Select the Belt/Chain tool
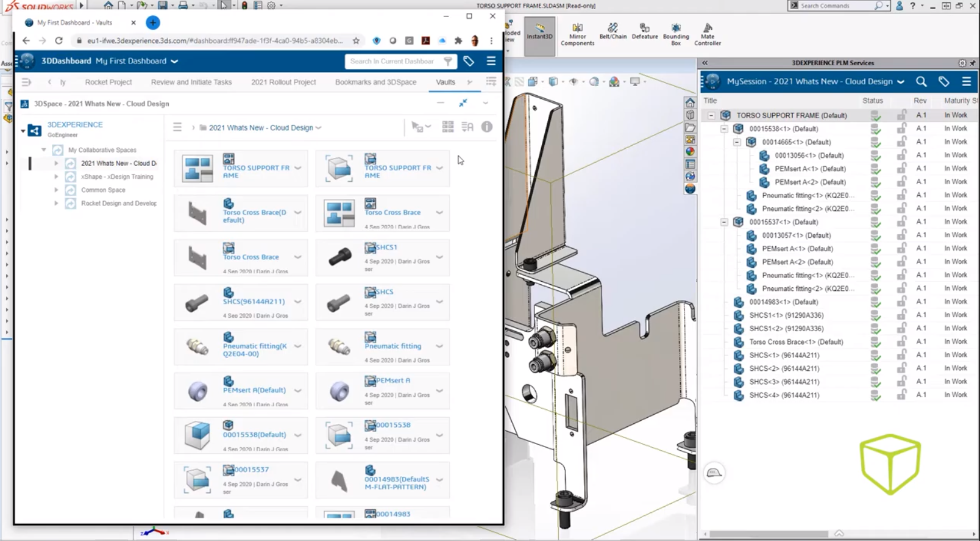 click(x=612, y=32)
